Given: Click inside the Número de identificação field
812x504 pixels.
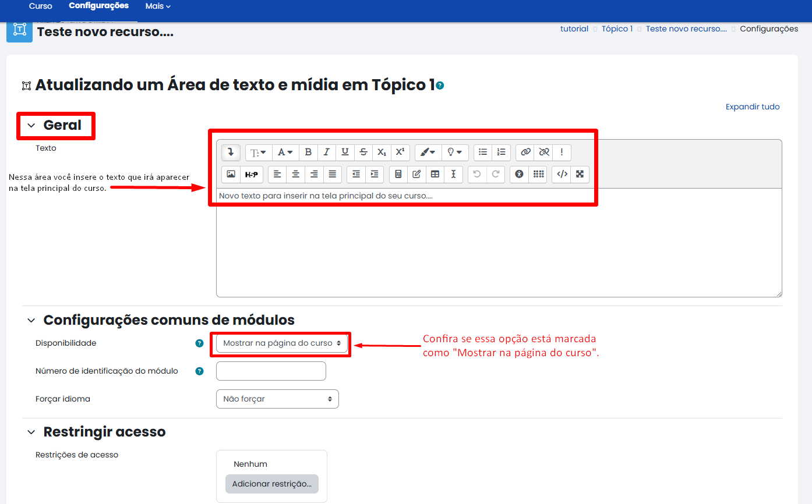Looking at the screenshot, I should click(271, 371).
